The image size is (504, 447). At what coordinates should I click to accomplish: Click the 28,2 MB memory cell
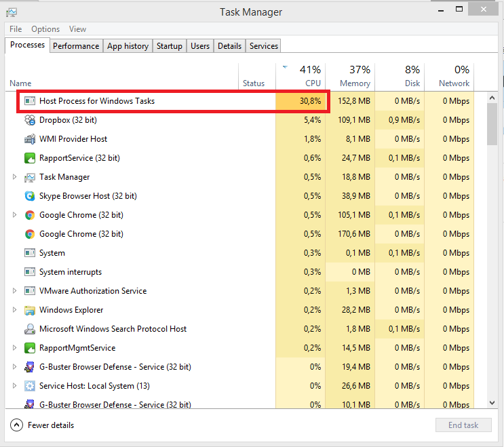pos(350,310)
